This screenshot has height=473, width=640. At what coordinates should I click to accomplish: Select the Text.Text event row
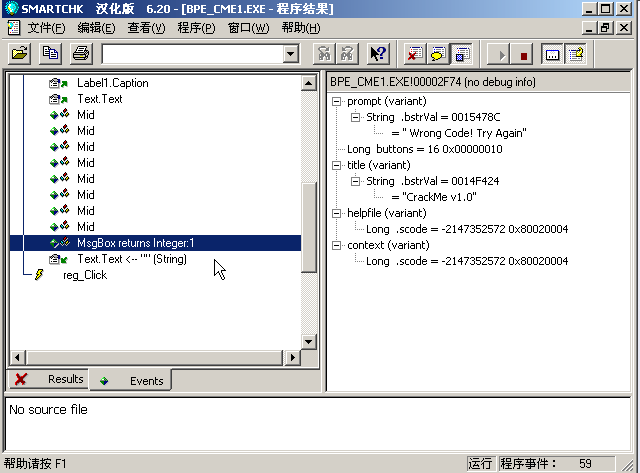[x=100, y=99]
